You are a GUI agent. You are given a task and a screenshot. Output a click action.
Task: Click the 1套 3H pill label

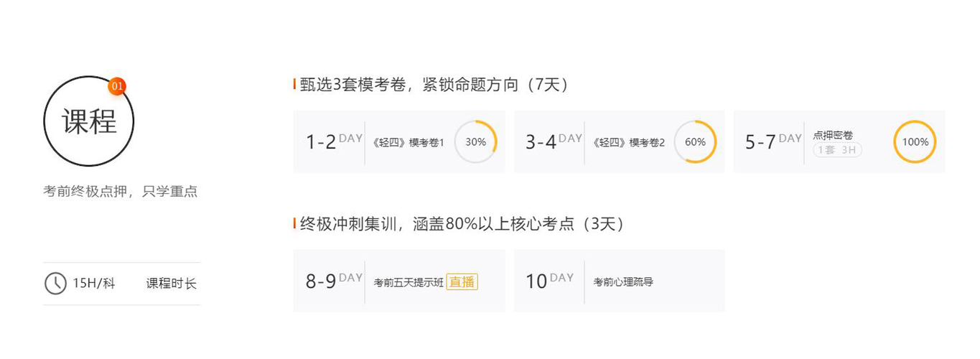click(x=837, y=150)
